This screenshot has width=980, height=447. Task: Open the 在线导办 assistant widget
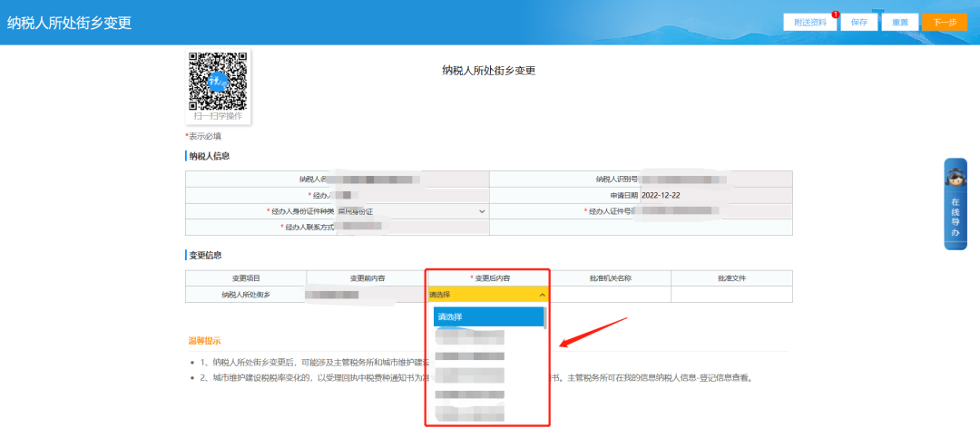click(x=955, y=204)
